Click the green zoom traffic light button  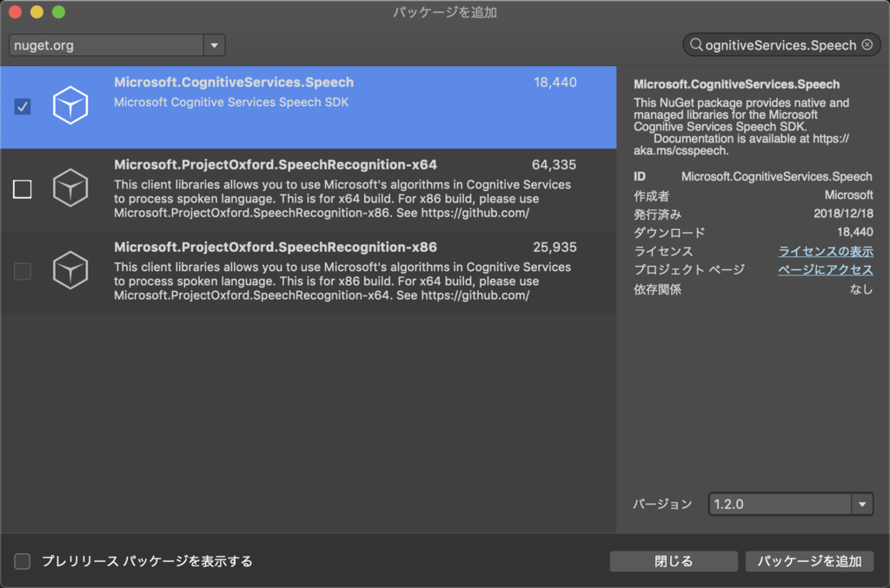[x=57, y=13]
